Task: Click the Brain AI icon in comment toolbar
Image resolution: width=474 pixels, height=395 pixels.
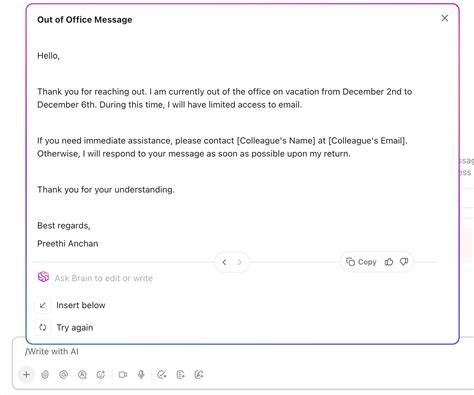Action: 45,375
